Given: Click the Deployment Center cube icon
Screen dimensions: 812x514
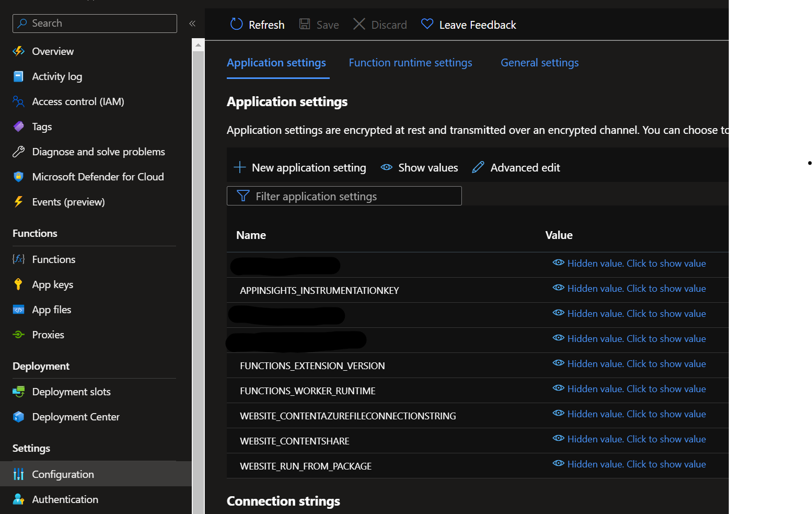Looking at the screenshot, I should tap(19, 417).
